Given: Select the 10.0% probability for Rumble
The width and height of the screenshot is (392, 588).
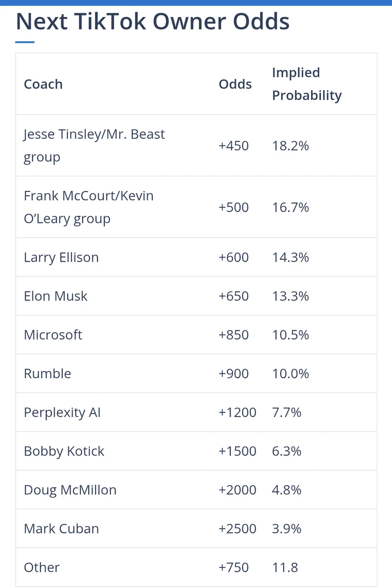Looking at the screenshot, I should (290, 373).
